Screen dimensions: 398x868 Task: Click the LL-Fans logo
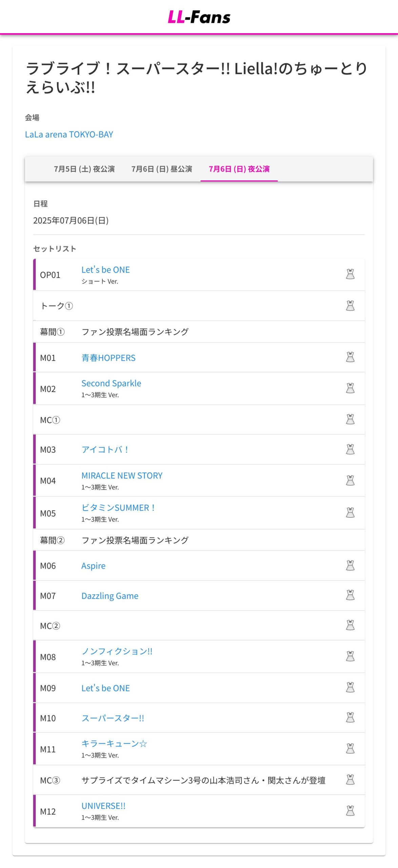pyautogui.click(x=199, y=17)
